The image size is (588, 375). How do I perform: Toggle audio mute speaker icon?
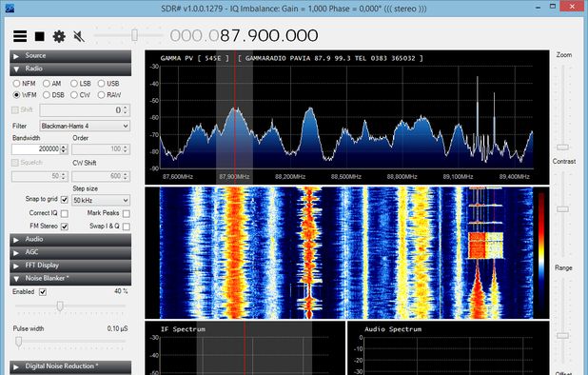[79, 36]
